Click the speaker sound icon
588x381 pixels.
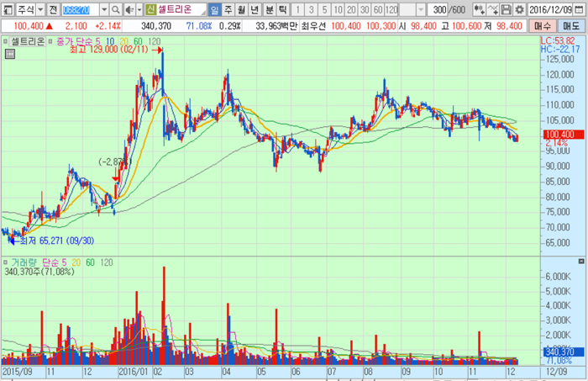(129, 10)
